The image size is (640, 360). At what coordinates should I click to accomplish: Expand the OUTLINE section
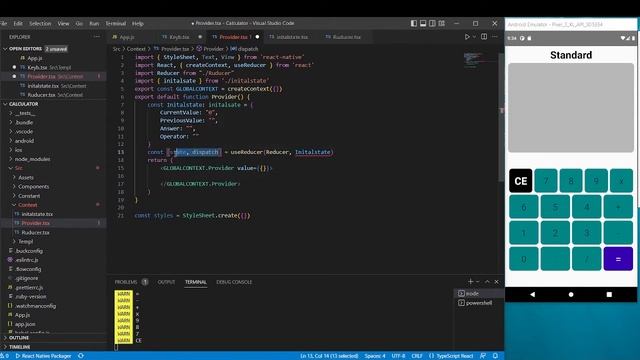coord(19,338)
